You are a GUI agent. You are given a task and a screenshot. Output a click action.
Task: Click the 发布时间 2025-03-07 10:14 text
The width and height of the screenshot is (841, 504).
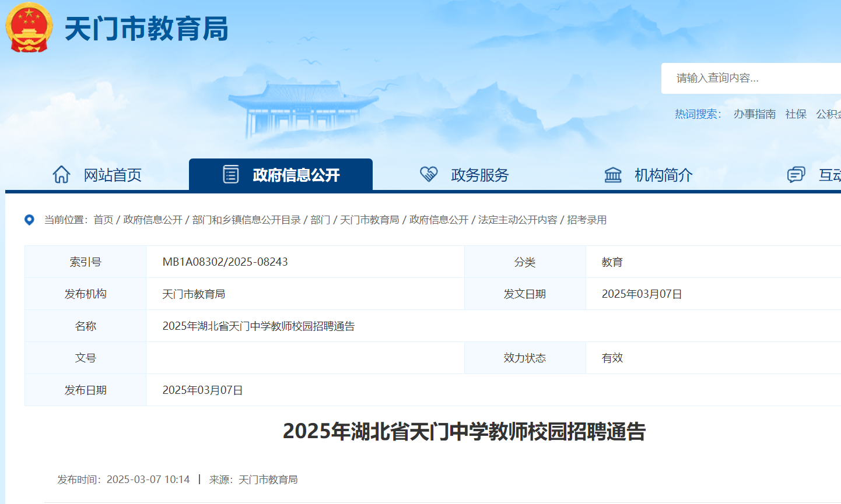click(x=124, y=480)
